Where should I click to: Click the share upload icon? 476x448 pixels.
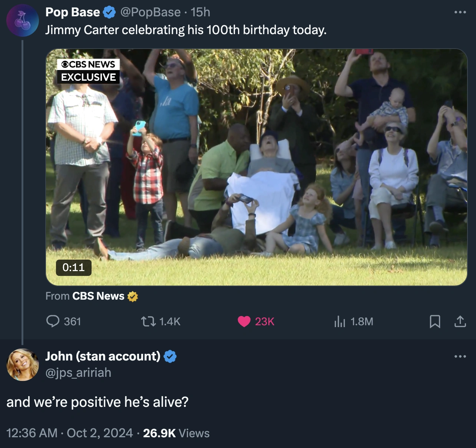click(460, 321)
